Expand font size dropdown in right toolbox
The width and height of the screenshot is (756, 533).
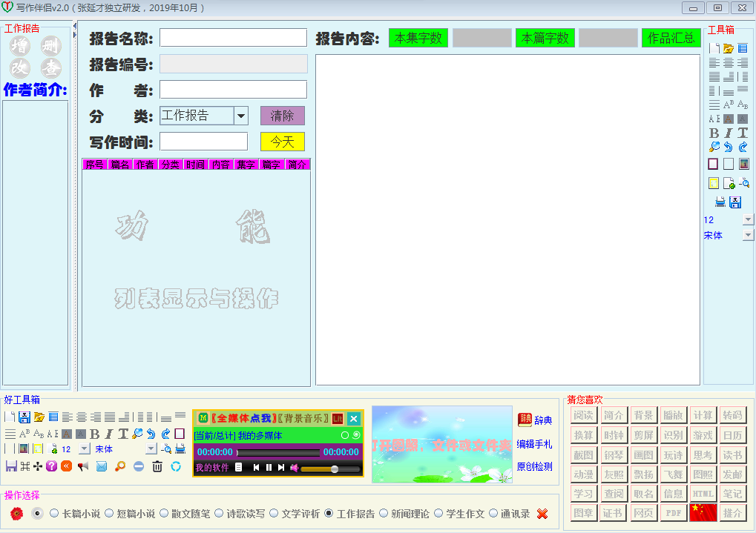(x=748, y=219)
